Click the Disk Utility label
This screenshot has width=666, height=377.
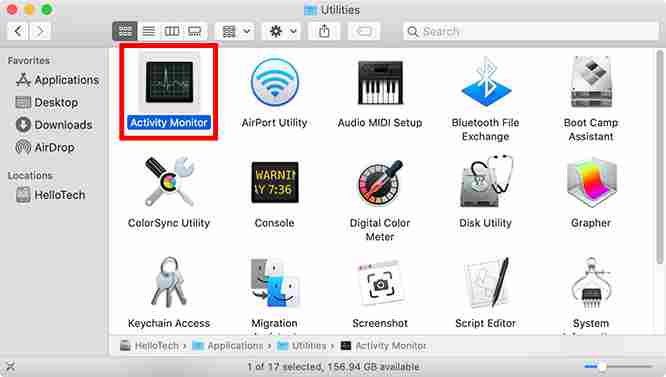485,223
